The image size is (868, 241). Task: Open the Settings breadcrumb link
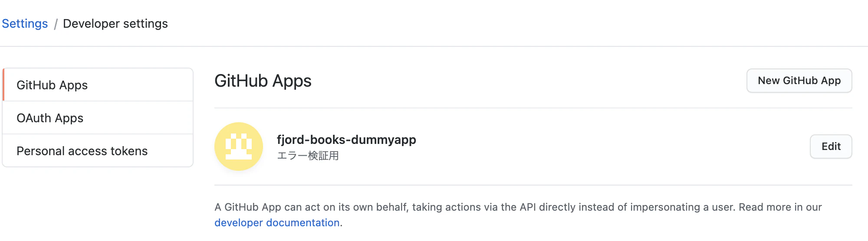click(25, 23)
